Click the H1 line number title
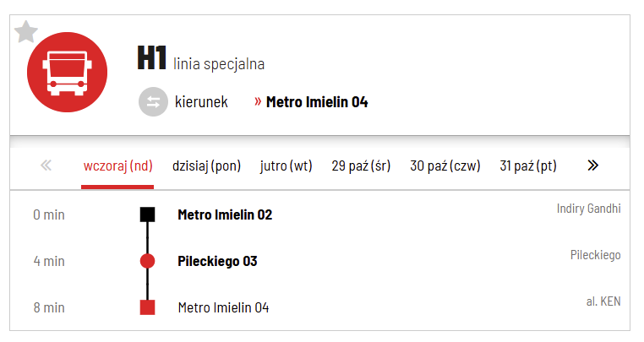 tap(151, 58)
